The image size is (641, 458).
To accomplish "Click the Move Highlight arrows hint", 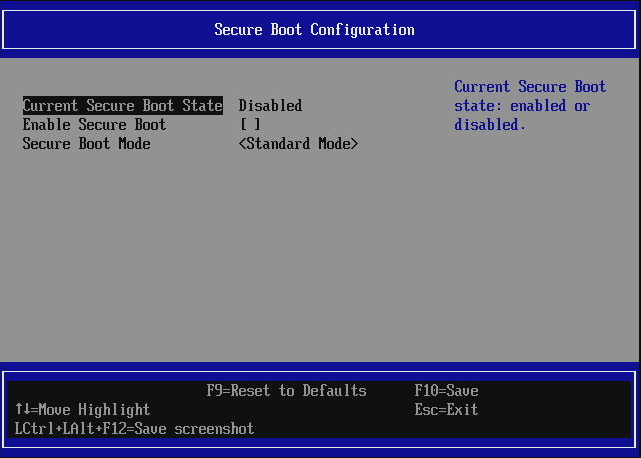I will tap(83, 409).
